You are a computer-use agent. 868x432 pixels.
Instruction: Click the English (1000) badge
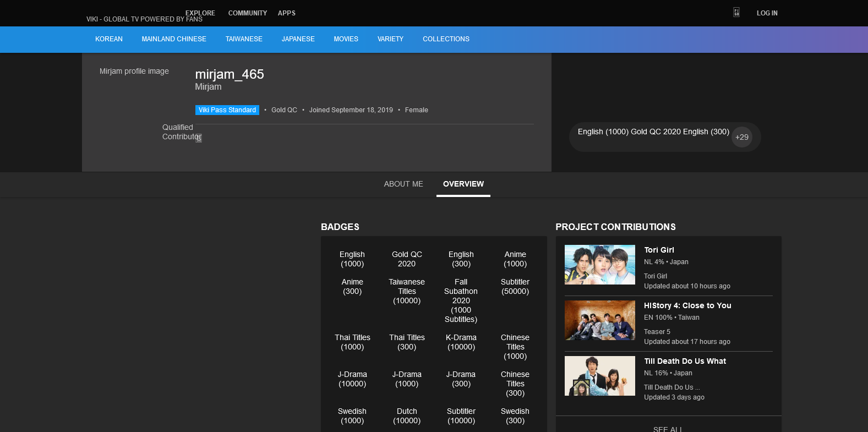pos(352,259)
